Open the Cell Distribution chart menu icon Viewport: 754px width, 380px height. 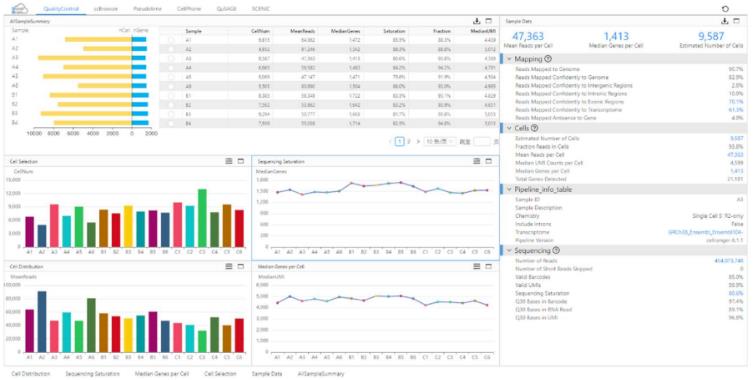click(x=229, y=266)
